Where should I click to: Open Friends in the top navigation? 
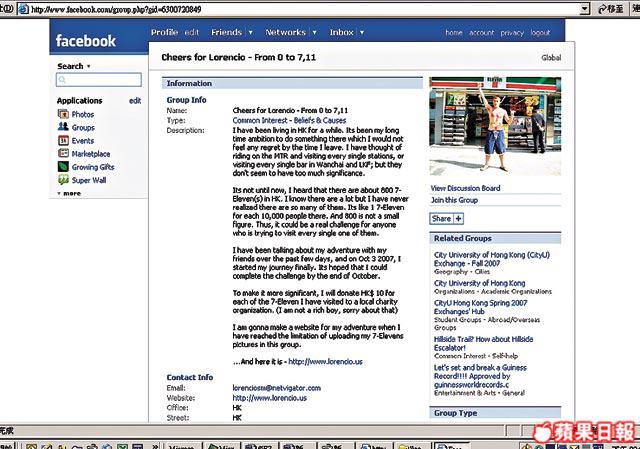(x=227, y=32)
